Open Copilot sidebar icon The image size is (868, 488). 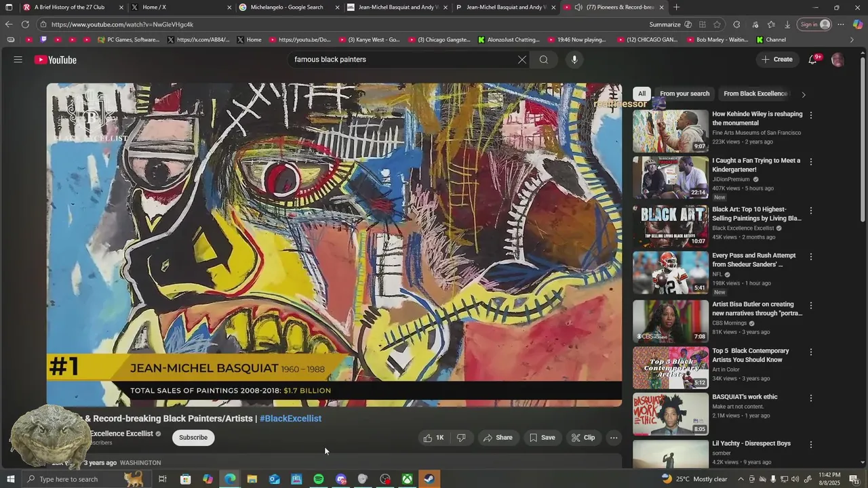point(858,24)
